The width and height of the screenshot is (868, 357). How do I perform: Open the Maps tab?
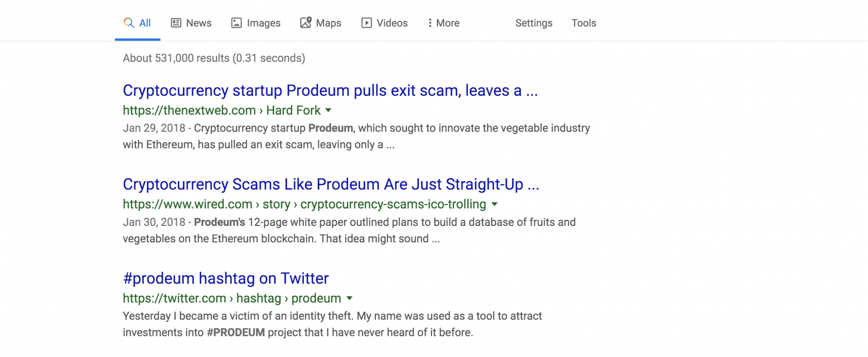pyautogui.click(x=321, y=23)
